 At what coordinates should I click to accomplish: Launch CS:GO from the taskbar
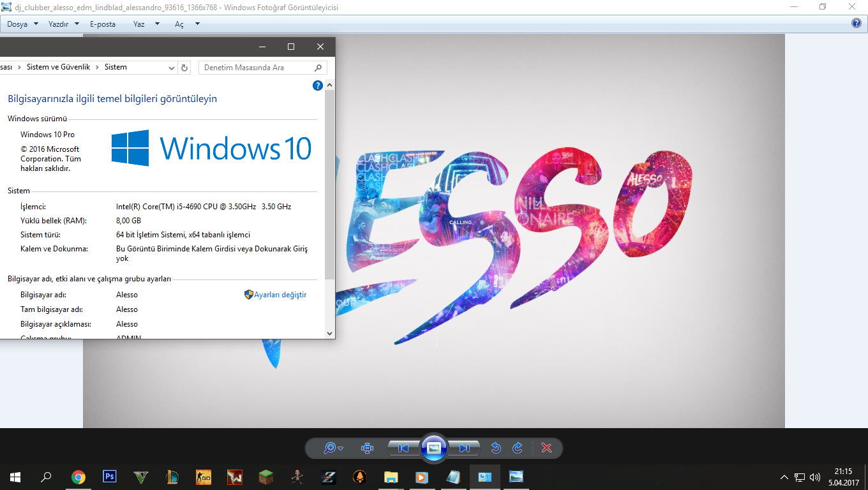(x=204, y=477)
